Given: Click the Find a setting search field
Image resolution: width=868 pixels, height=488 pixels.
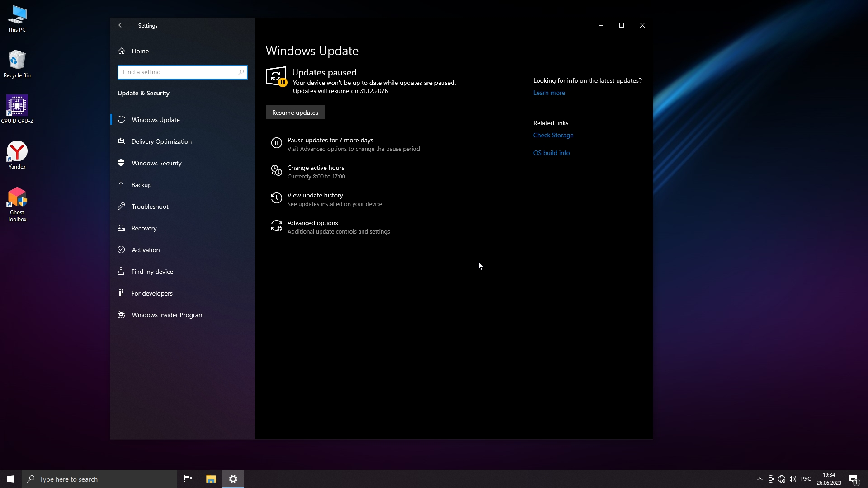Looking at the screenshot, I should click(180, 72).
